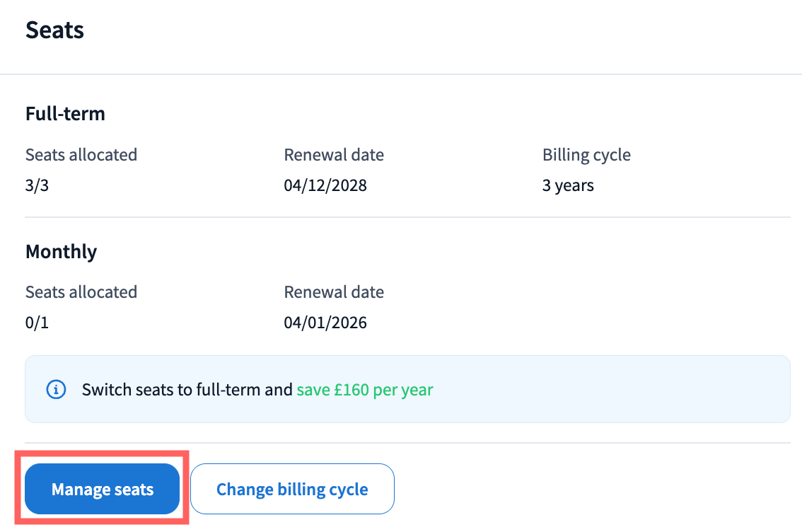Screen dimensions: 802x532
Task: Open the Change billing cycle option
Action: (x=292, y=489)
